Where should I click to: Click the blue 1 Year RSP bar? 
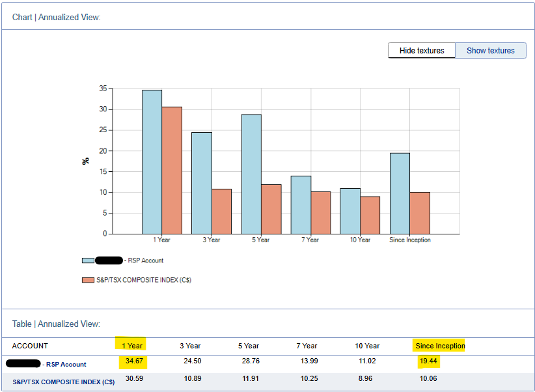coord(152,162)
